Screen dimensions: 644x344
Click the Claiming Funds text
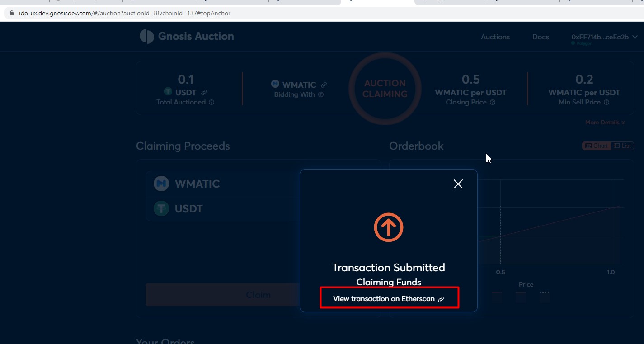click(389, 282)
